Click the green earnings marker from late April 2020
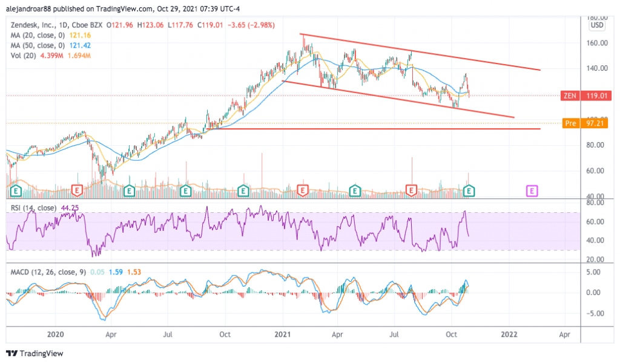 tap(129, 191)
